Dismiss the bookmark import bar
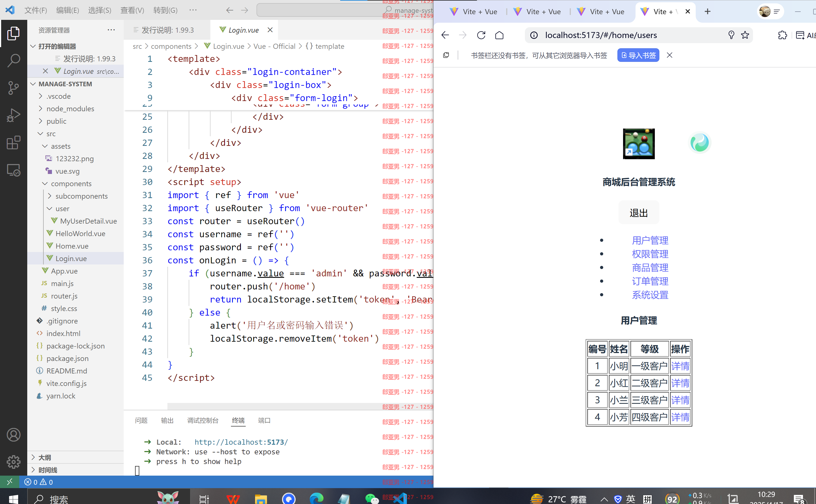The image size is (816, 504). click(x=670, y=55)
